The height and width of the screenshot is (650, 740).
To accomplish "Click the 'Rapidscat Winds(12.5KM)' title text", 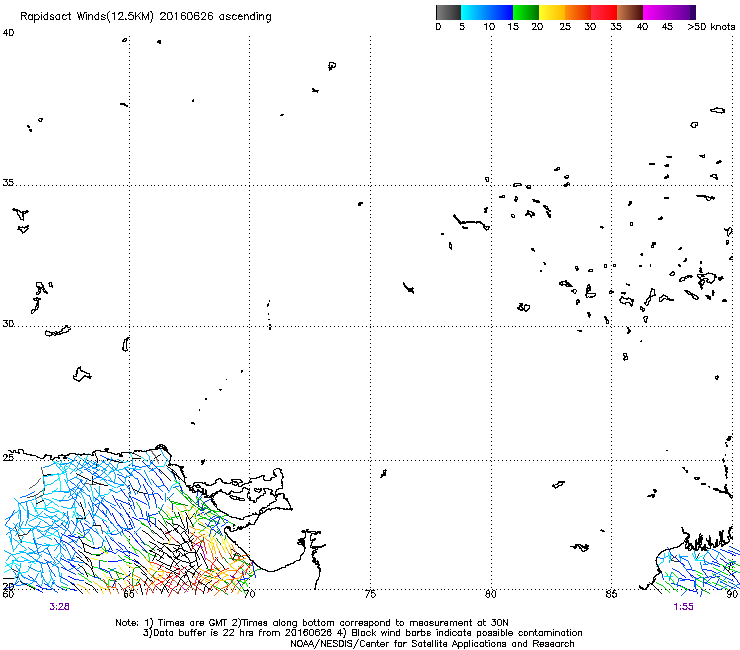I will (87, 17).
